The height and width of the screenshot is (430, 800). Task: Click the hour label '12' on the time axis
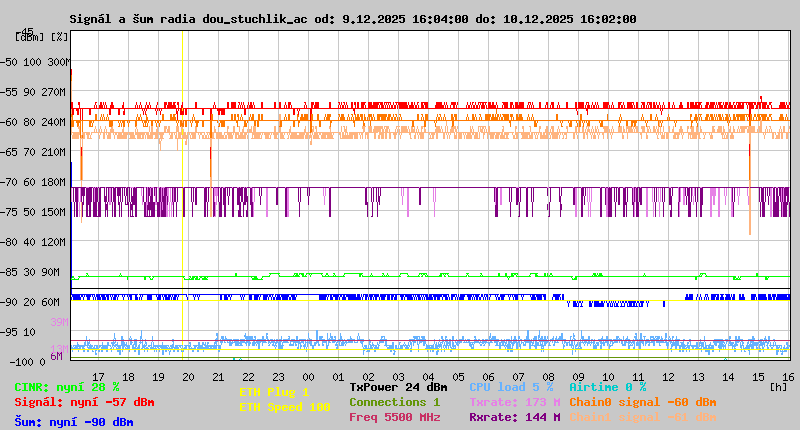click(668, 377)
